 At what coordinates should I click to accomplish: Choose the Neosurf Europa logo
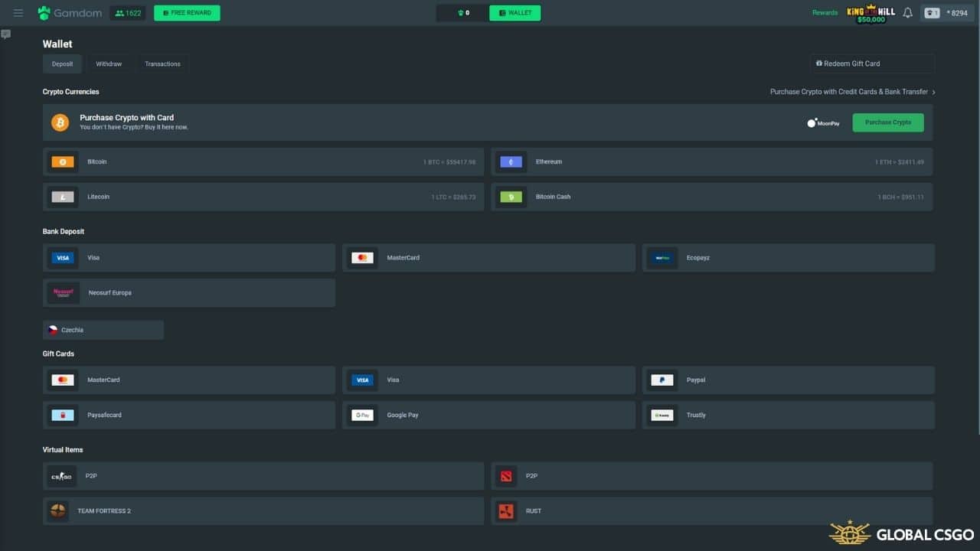click(x=64, y=293)
